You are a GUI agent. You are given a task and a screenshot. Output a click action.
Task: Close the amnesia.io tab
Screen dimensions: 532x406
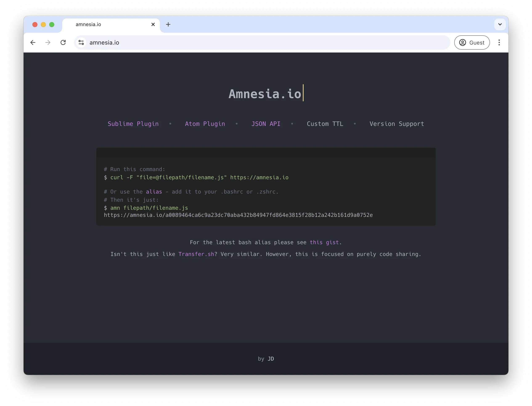153,24
